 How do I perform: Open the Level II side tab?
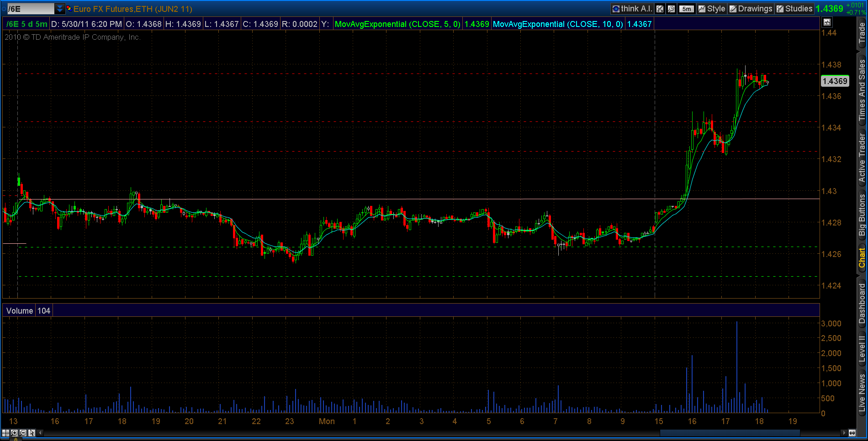[862, 349]
